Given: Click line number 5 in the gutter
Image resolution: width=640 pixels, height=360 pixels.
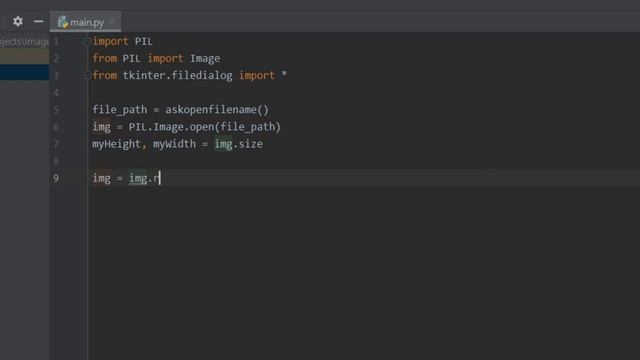Looking at the screenshot, I should point(56,110).
